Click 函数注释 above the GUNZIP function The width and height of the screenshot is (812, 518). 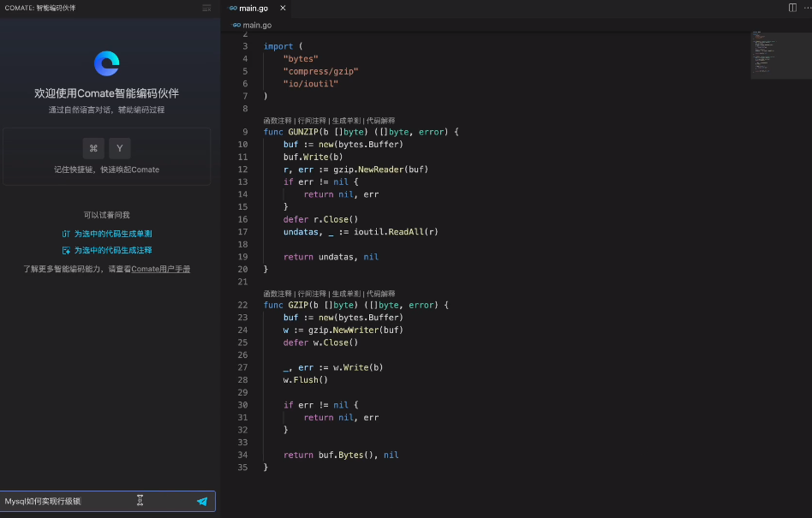tap(278, 121)
